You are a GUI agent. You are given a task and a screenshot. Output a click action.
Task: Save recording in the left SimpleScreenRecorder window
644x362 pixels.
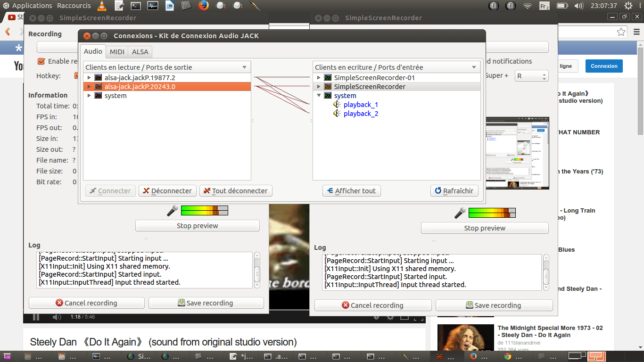coord(206,303)
